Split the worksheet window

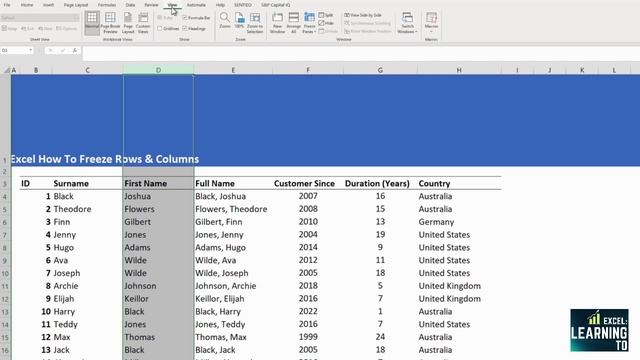pos(326,15)
